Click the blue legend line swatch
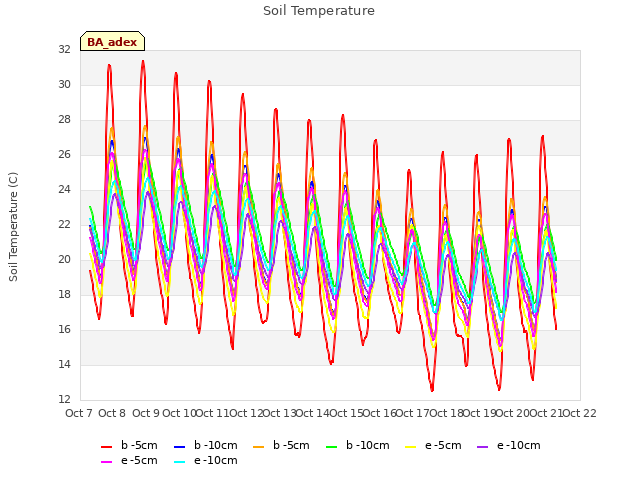 [180, 447]
